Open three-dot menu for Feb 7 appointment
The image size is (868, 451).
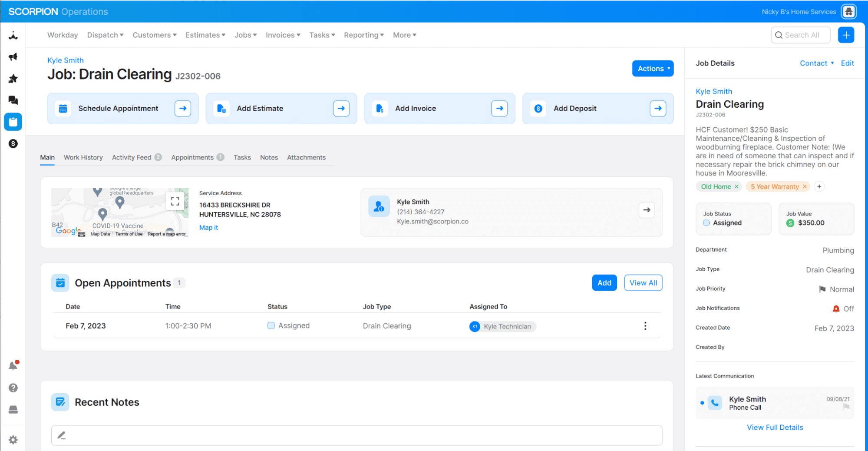pyautogui.click(x=645, y=326)
